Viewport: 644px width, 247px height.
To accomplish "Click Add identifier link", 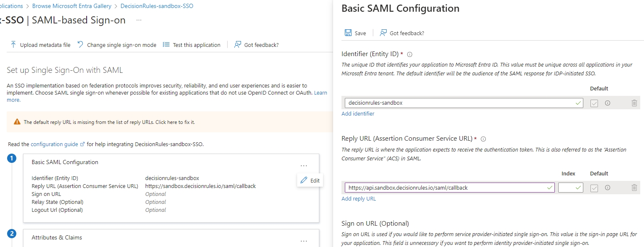I will tap(358, 113).
